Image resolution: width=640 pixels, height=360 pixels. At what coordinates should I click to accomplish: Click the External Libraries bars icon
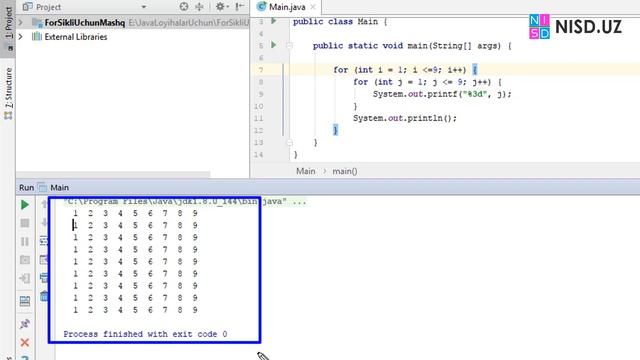pos(37,37)
